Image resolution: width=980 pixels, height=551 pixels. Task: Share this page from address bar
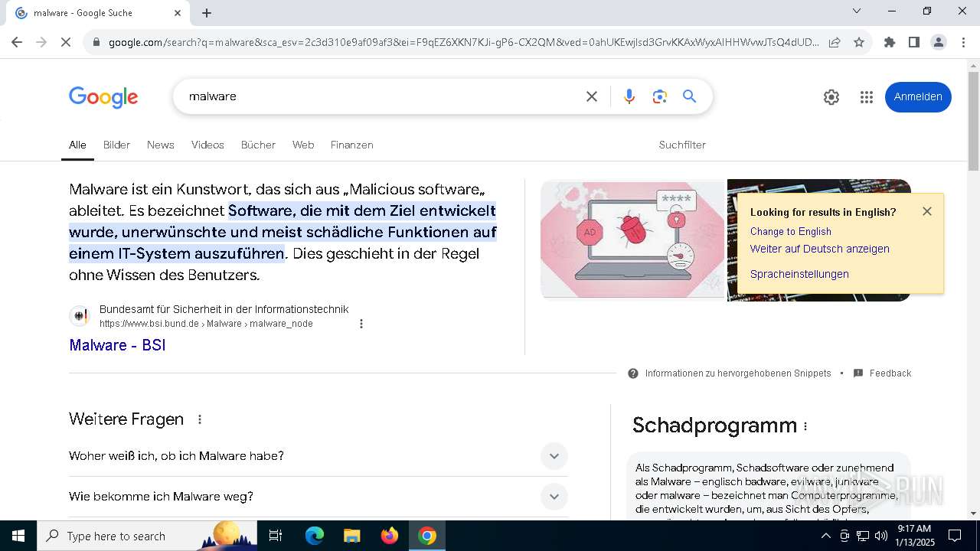[835, 42]
